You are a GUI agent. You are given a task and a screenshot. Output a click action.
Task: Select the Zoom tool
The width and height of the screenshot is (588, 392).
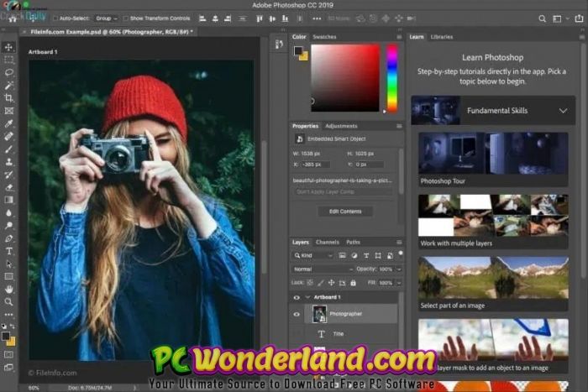tap(8, 301)
